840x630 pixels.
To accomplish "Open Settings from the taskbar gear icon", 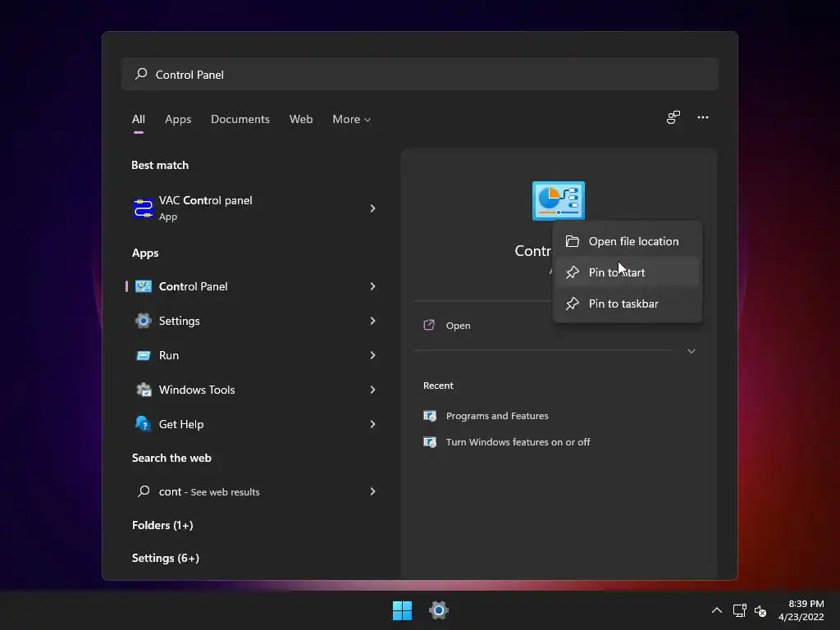I will (438, 610).
